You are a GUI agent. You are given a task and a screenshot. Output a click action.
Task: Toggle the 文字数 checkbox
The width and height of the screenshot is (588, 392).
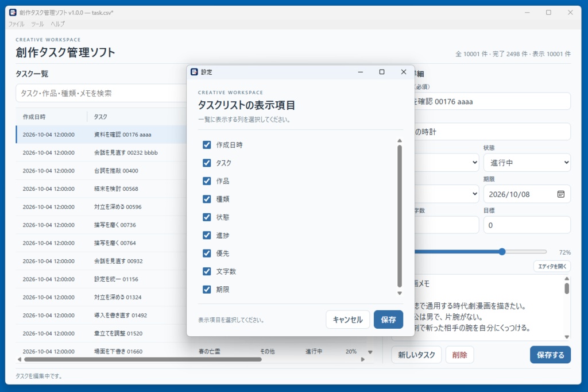click(207, 271)
